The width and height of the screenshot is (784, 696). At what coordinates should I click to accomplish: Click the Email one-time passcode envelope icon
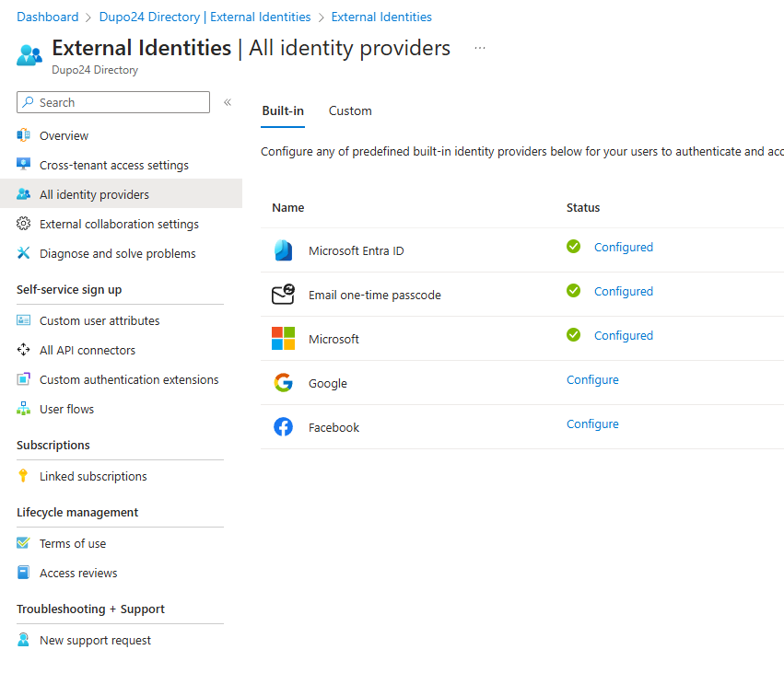[283, 295]
